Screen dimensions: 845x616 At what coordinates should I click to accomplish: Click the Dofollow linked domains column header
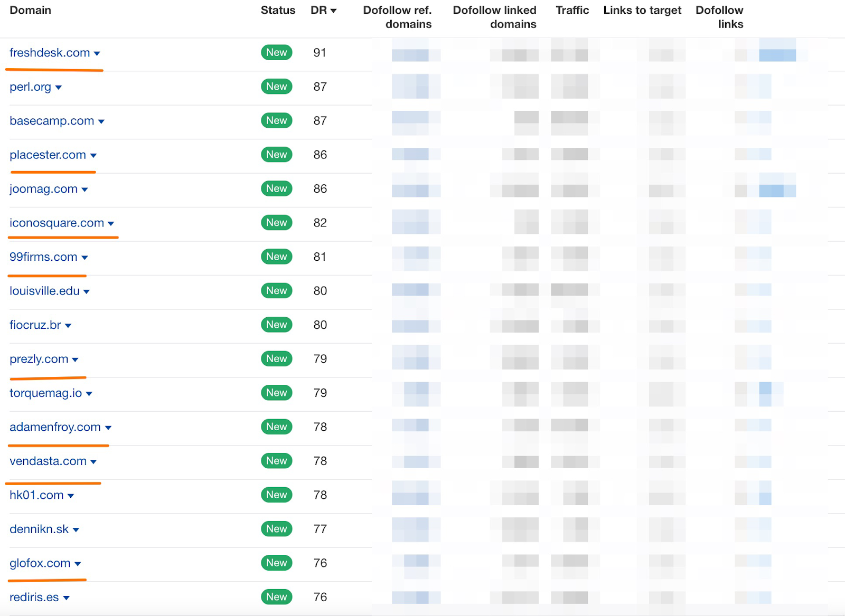(494, 17)
